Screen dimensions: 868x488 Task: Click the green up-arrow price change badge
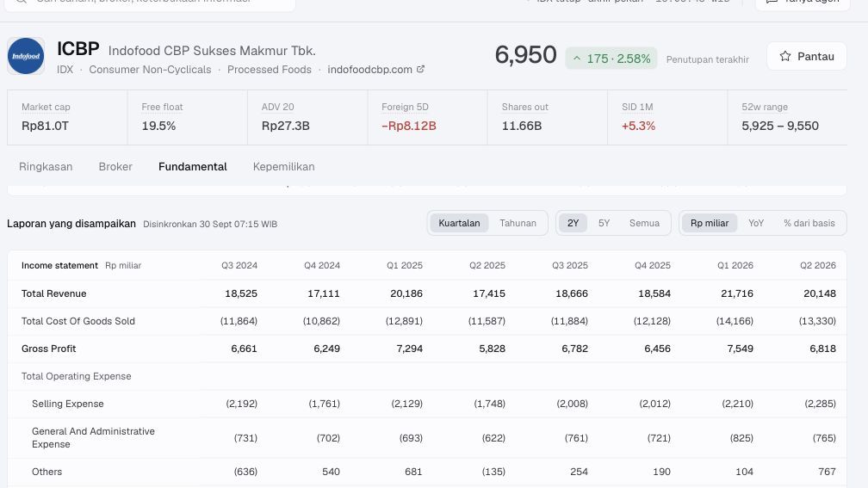pos(611,59)
